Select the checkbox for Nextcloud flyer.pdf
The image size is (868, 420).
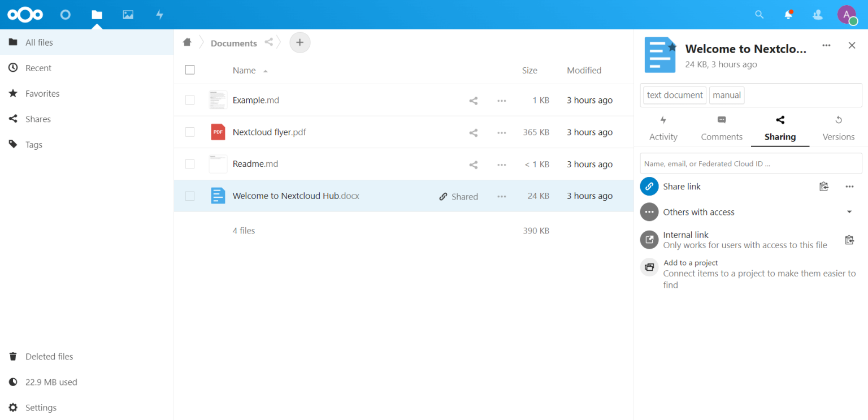190,132
